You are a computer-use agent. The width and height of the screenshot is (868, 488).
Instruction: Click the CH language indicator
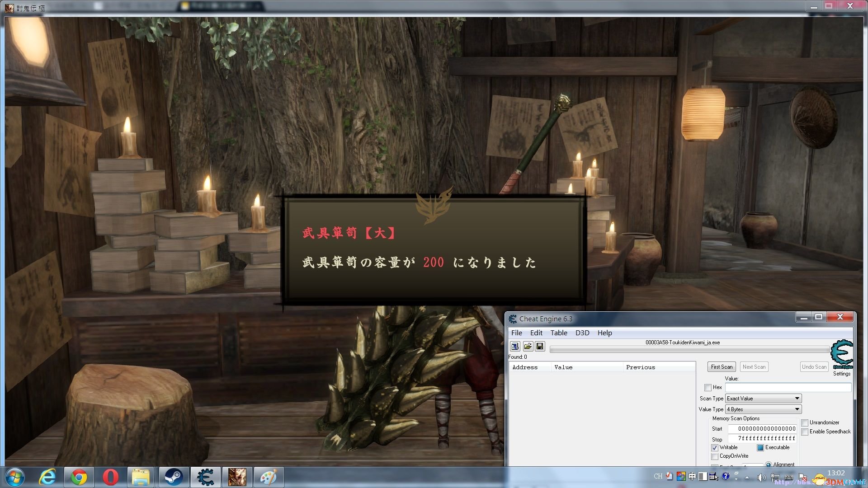click(x=658, y=476)
